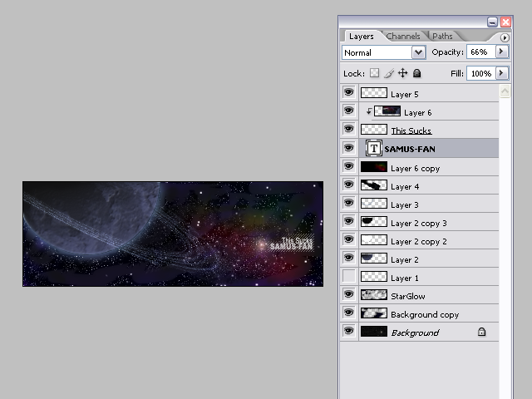The height and width of the screenshot is (399, 532).
Task: Select StarGlow layer thumbnail
Action: click(373, 294)
